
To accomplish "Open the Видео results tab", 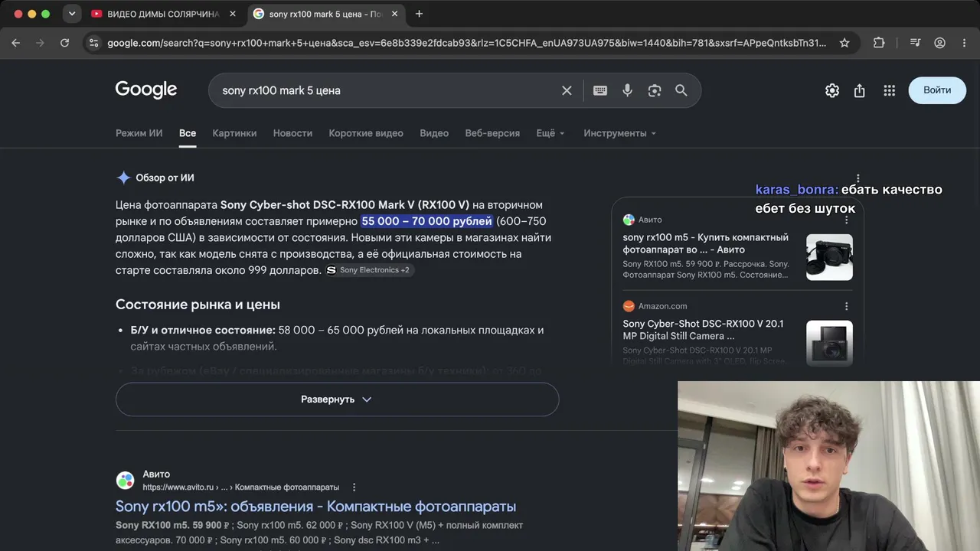I will (x=434, y=133).
